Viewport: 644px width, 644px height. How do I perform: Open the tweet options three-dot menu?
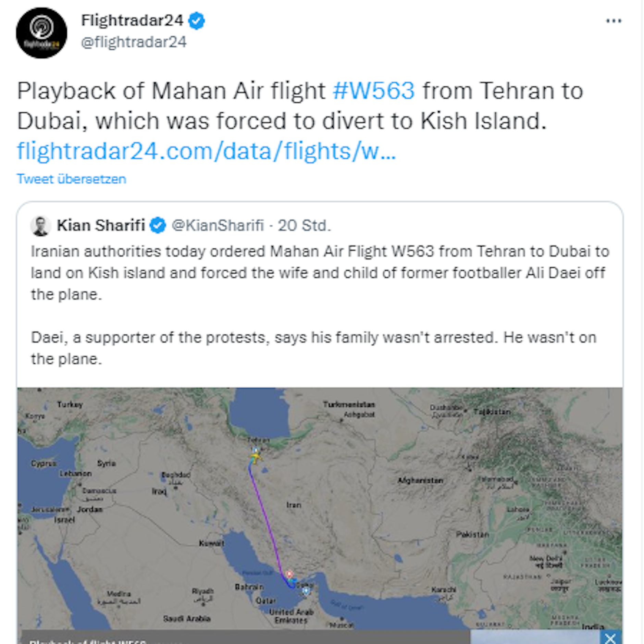(x=613, y=21)
